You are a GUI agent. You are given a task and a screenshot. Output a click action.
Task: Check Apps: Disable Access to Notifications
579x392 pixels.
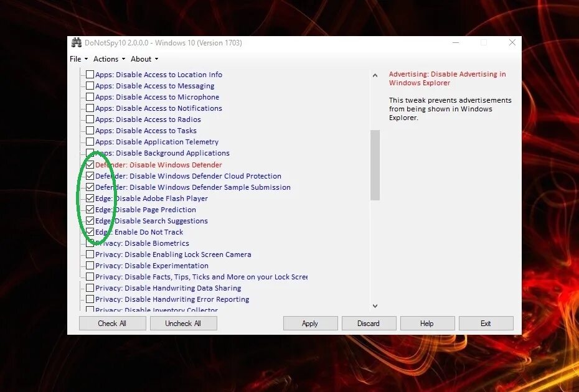pyautogui.click(x=90, y=108)
